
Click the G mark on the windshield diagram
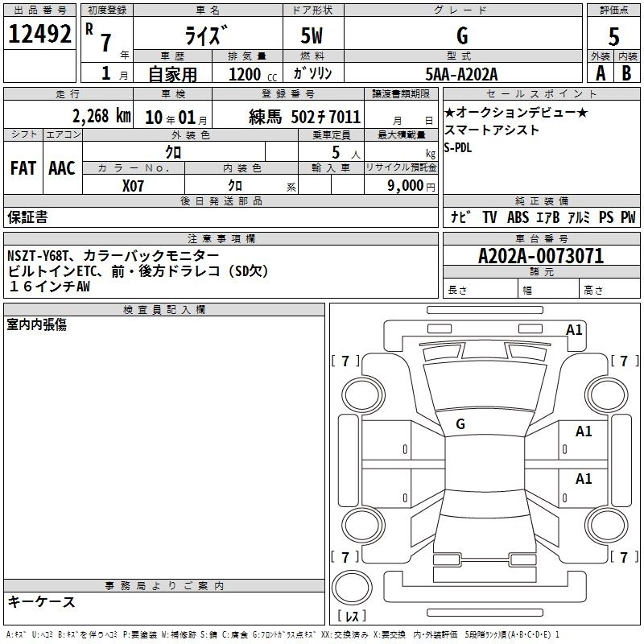460,423
